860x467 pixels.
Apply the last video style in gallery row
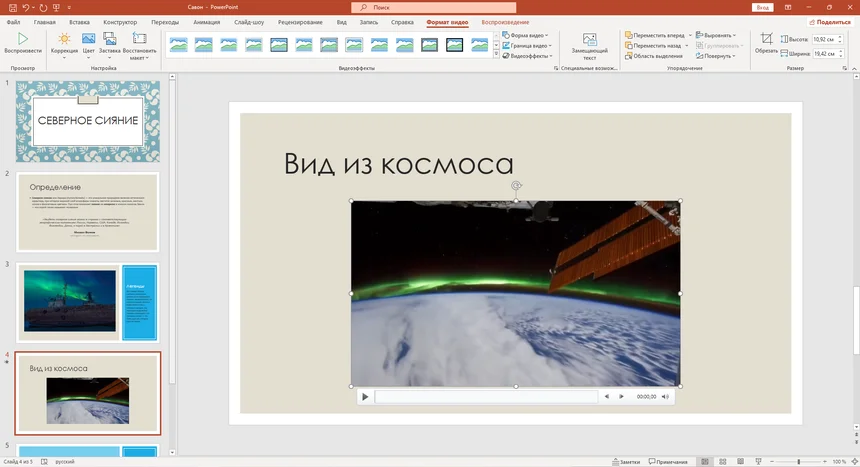click(479, 45)
